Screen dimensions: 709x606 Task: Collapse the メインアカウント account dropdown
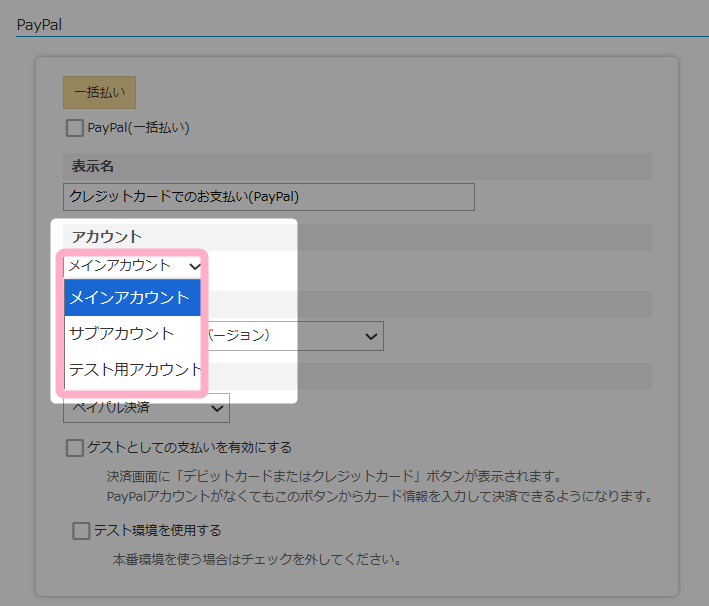pyautogui.click(x=134, y=266)
